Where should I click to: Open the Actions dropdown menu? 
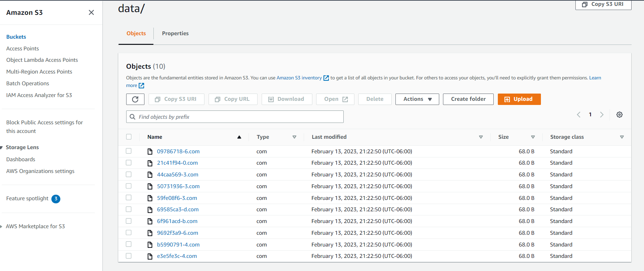pos(417,99)
